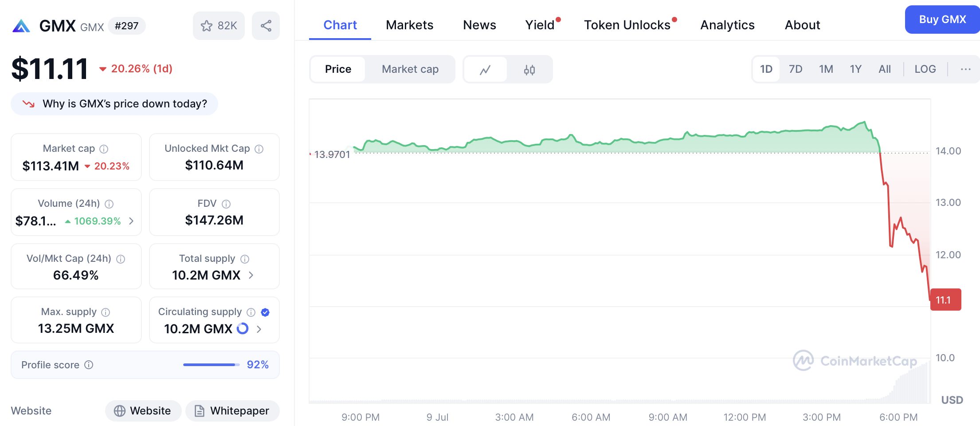Switch chart back to Price view
This screenshot has width=980, height=426.
338,69
